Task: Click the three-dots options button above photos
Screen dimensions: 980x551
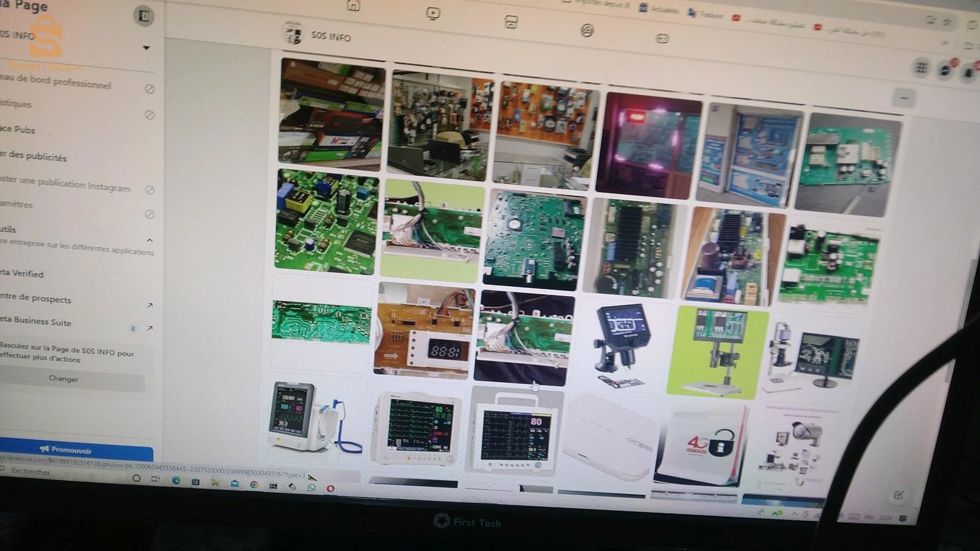Action: 903,98
